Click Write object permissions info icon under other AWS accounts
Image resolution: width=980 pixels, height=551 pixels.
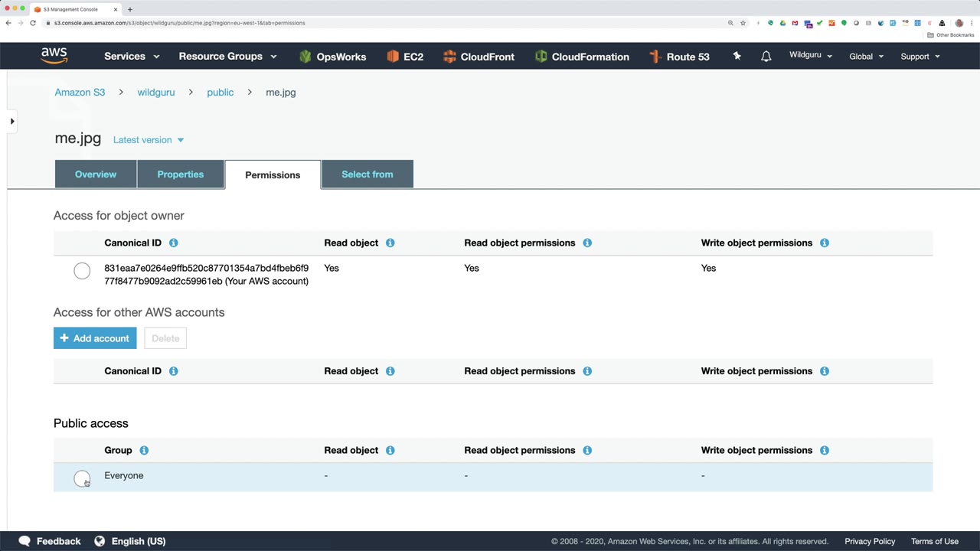825,371
